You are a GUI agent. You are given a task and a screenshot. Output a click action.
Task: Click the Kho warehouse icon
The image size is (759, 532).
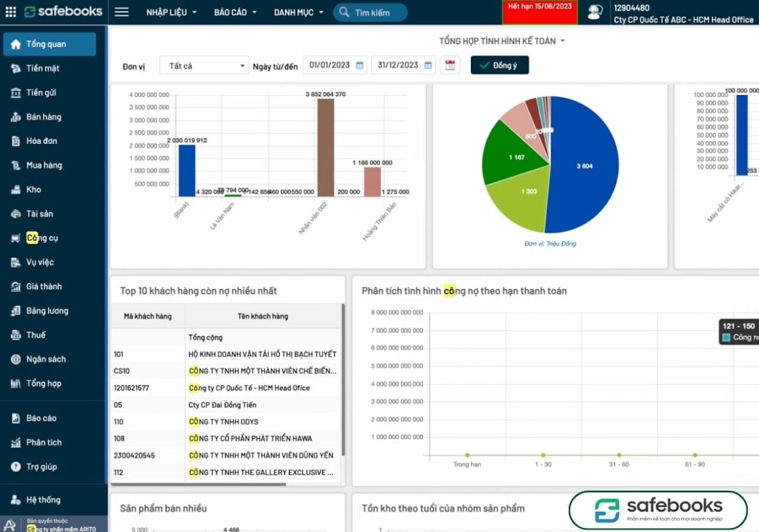tap(16, 190)
